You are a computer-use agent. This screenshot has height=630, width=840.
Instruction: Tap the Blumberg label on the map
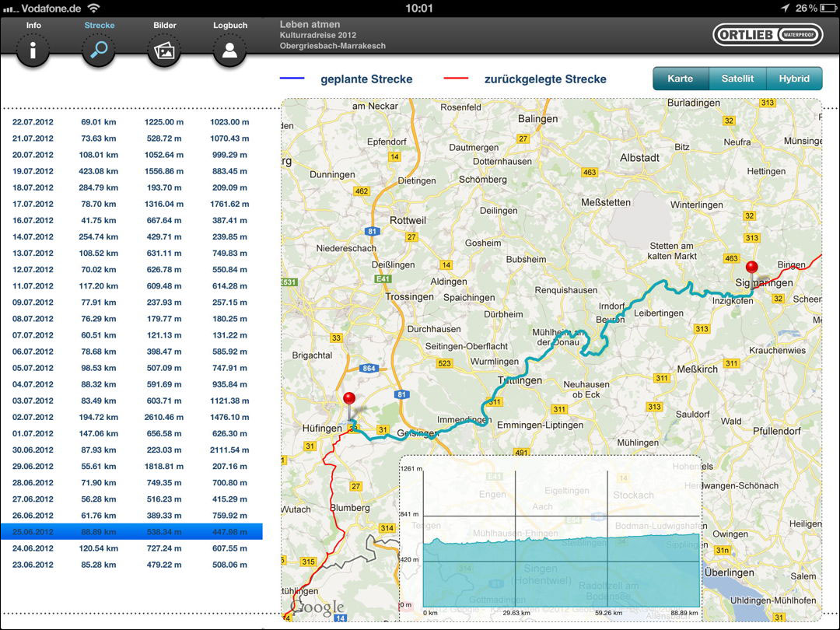tap(350, 507)
